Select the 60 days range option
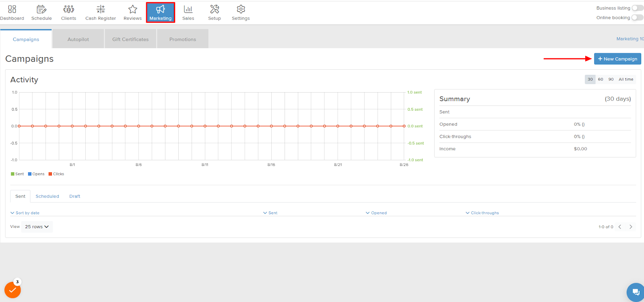644x302 pixels. click(601, 79)
